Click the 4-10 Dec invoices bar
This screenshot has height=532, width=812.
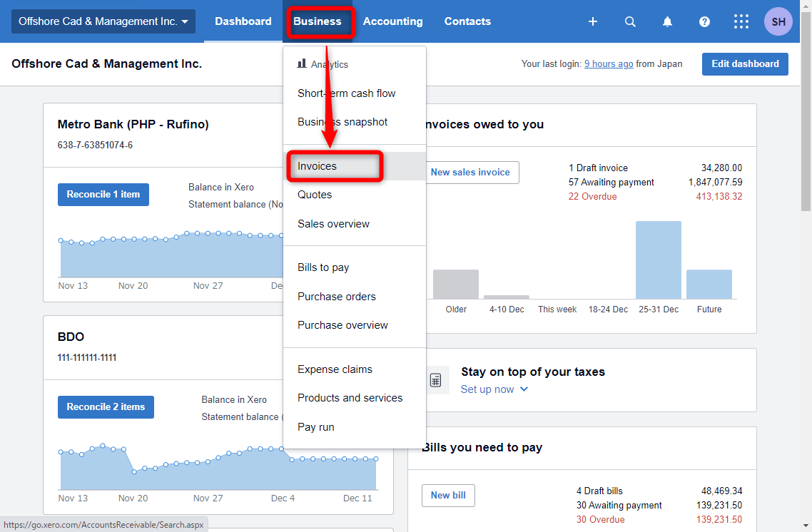point(507,297)
